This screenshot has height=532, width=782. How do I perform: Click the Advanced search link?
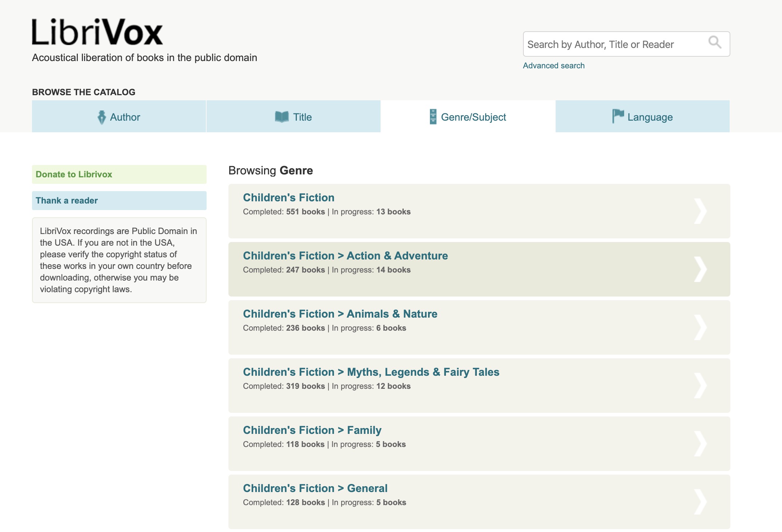pyautogui.click(x=554, y=66)
